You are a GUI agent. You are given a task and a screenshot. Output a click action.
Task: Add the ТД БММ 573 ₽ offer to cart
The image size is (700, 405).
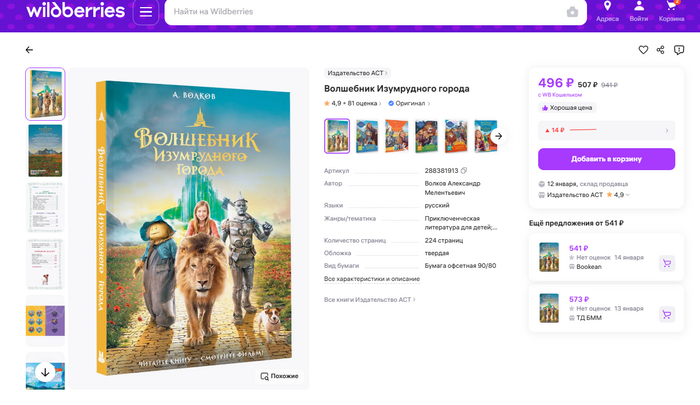[x=667, y=315]
